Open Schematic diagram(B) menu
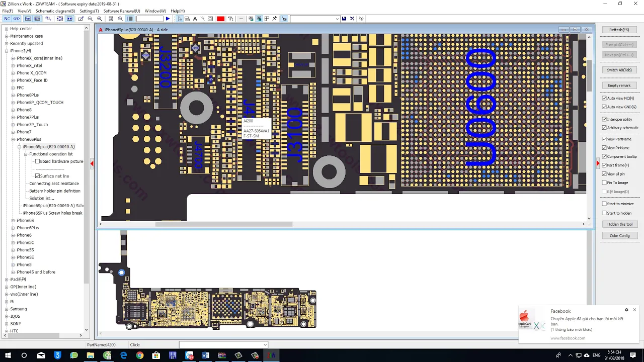 coord(55,11)
